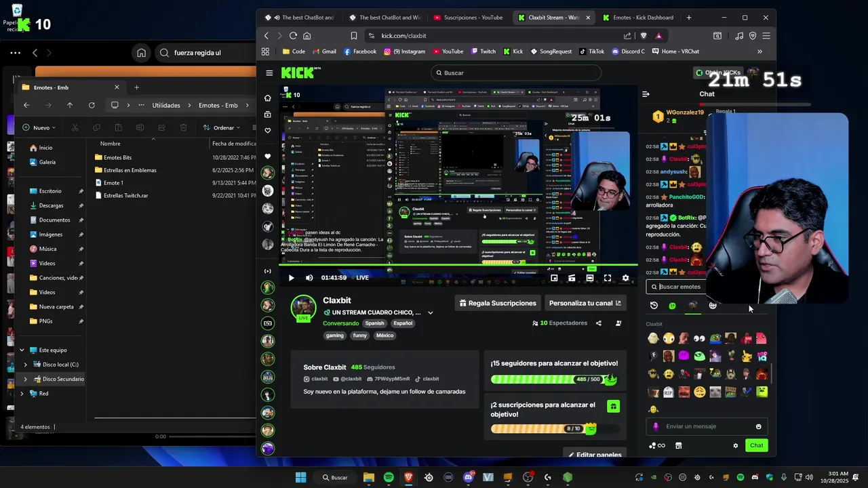Switch to Emotes - Kick Dashboard tab
The image size is (868, 488).
point(637,18)
